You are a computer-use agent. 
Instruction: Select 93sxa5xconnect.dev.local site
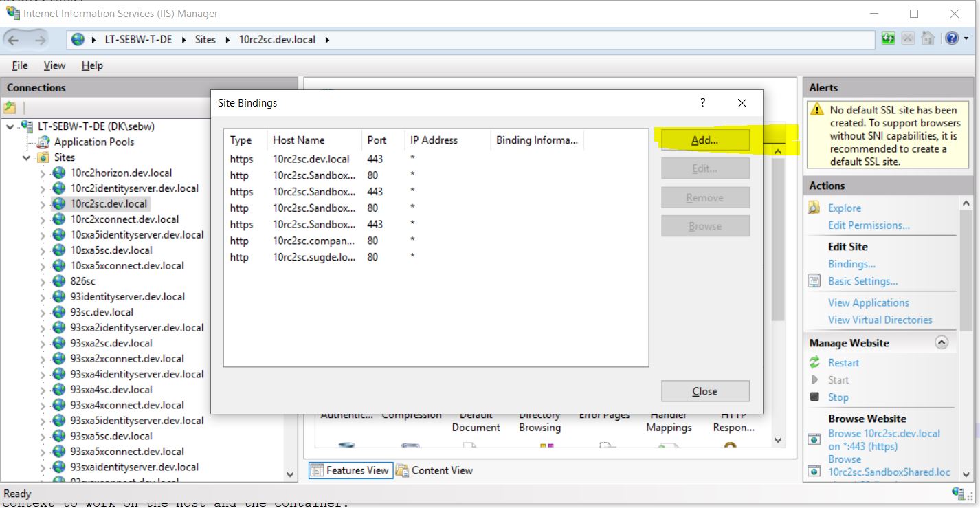click(127, 451)
